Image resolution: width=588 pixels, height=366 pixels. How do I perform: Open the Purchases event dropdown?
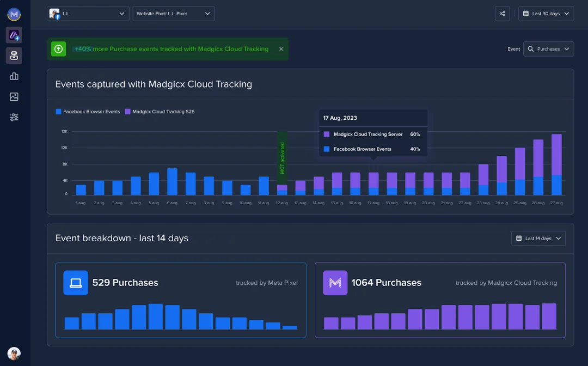point(549,49)
